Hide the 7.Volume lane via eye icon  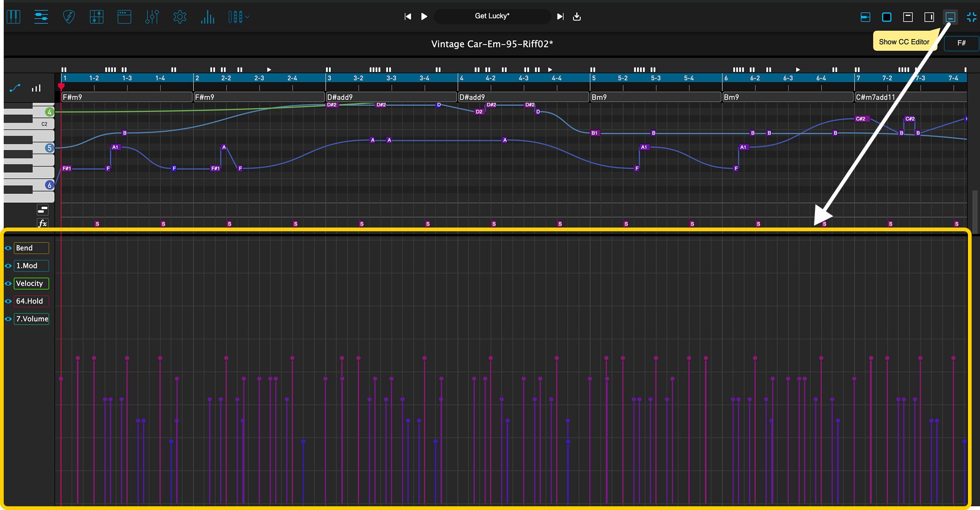coord(8,319)
